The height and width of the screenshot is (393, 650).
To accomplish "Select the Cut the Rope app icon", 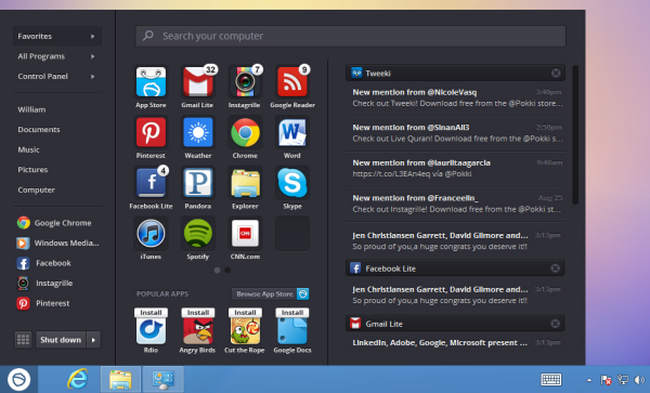I will (x=245, y=331).
